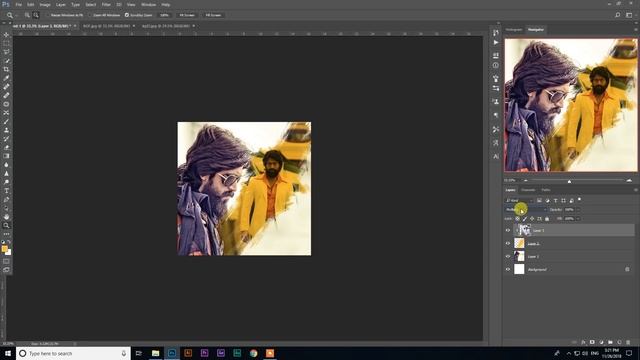Image resolution: width=640 pixels, height=360 pixels.
Task: Select the Eraser tool
Action: [x=6, y=147]
